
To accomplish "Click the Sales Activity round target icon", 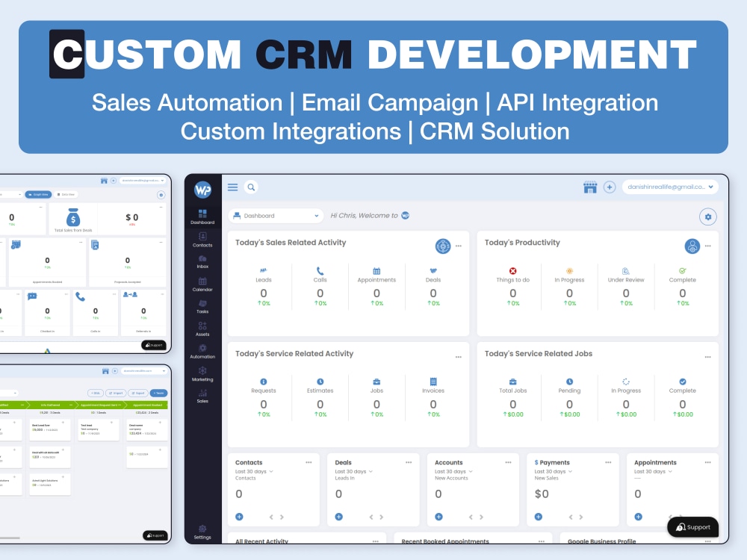I will point(443,246).
